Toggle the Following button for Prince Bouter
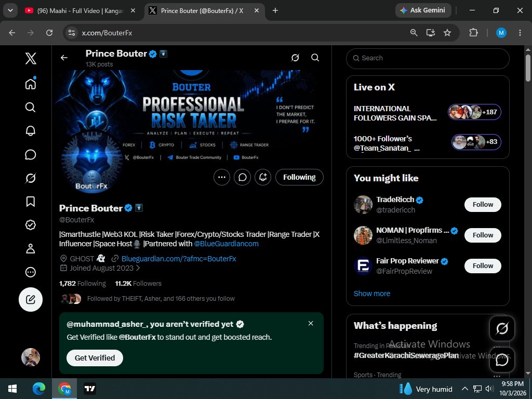This screenshot has width=532, height=399. coord(299,177)
